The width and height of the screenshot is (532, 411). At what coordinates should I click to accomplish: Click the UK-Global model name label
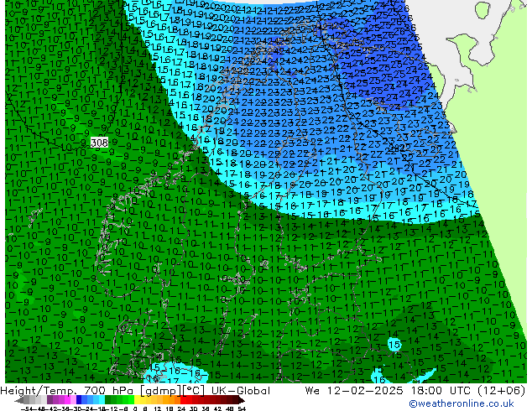coord(241,391)
